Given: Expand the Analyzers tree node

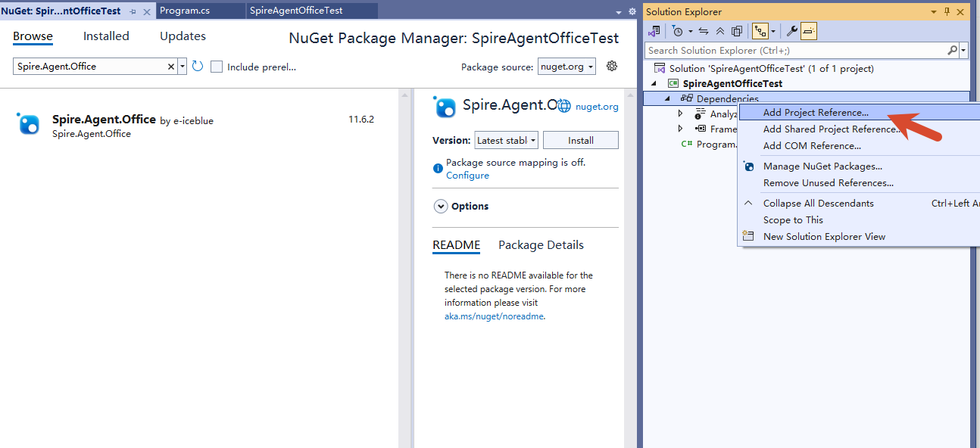Looking at the screenshot, I should (x=681, y=114).
